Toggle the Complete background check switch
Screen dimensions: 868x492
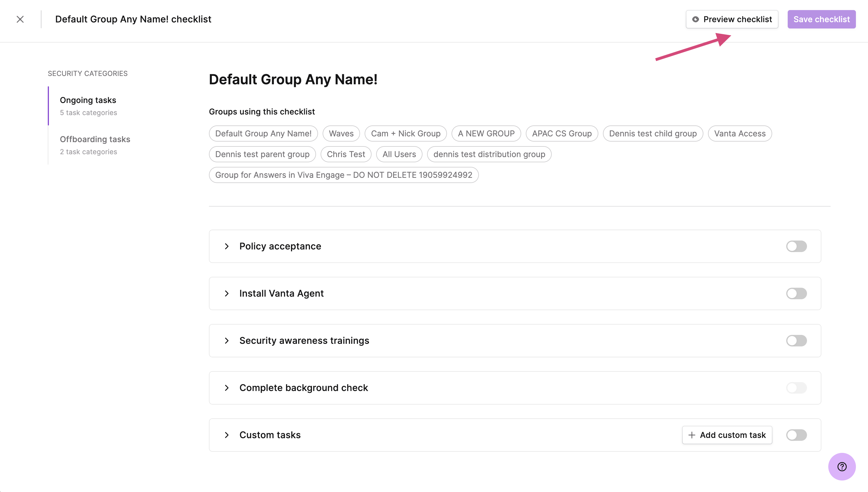796,388
